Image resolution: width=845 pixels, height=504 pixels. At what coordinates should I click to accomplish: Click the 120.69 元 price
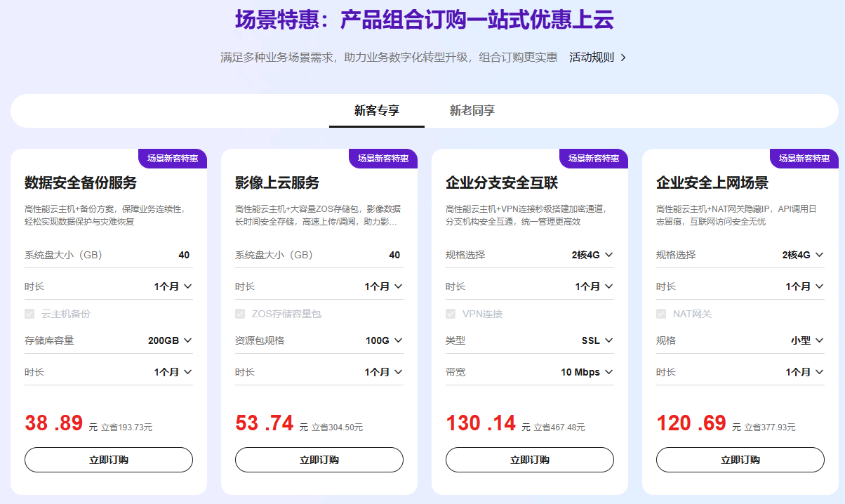pos(699,423)
